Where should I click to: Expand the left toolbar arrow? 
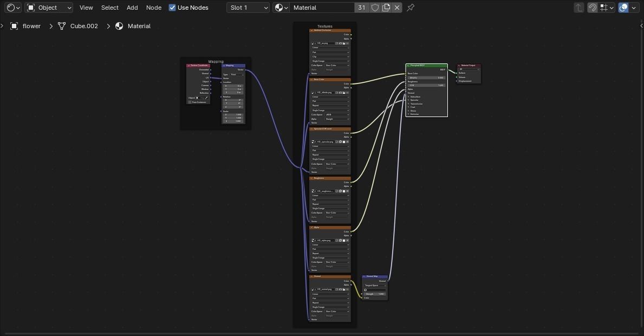2,25
